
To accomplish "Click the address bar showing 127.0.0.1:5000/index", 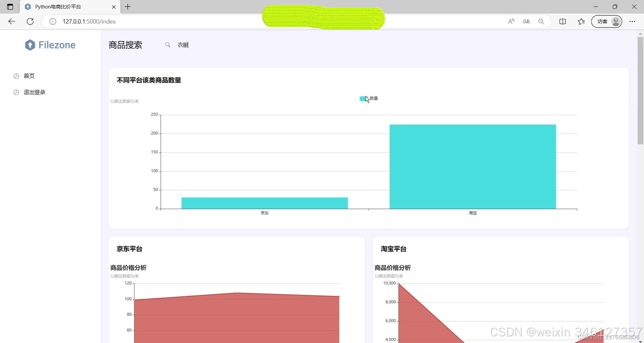I will pyautogui.click(x=89, y=21).
